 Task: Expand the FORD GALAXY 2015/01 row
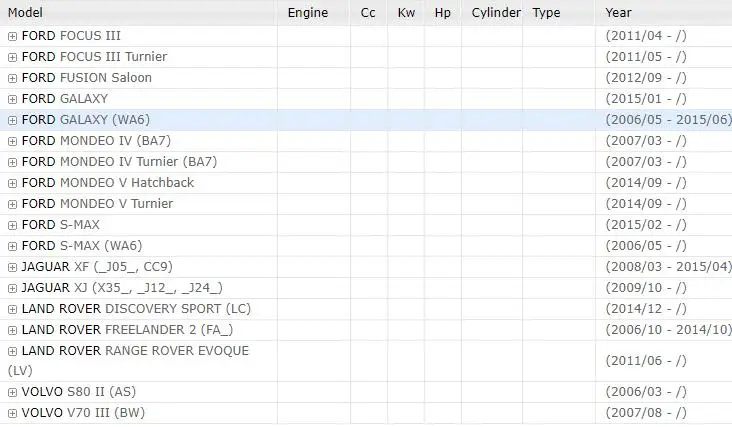(13, 99)
